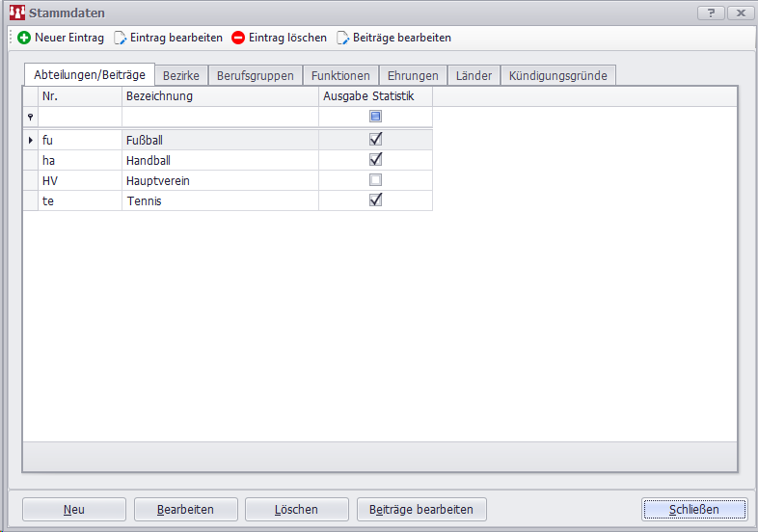Open the Kündigungsgründe tab
758x532 pixels.
[558, 75]
